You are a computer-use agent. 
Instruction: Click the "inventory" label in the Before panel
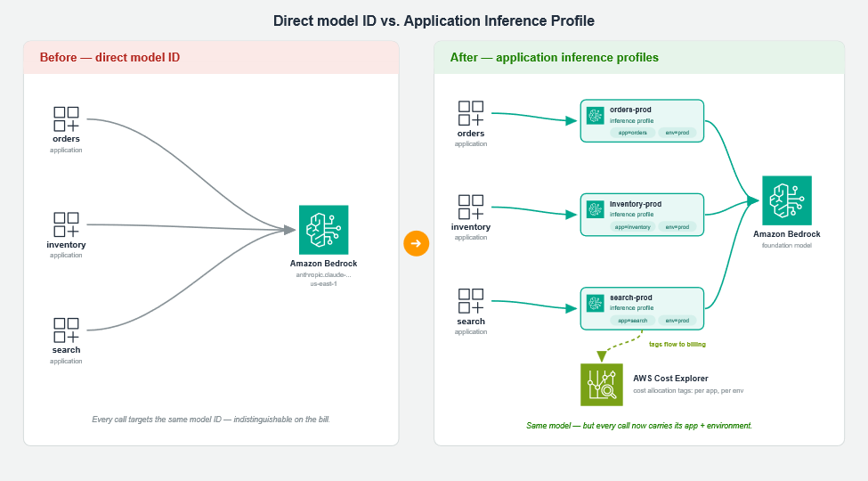point(66,245)
